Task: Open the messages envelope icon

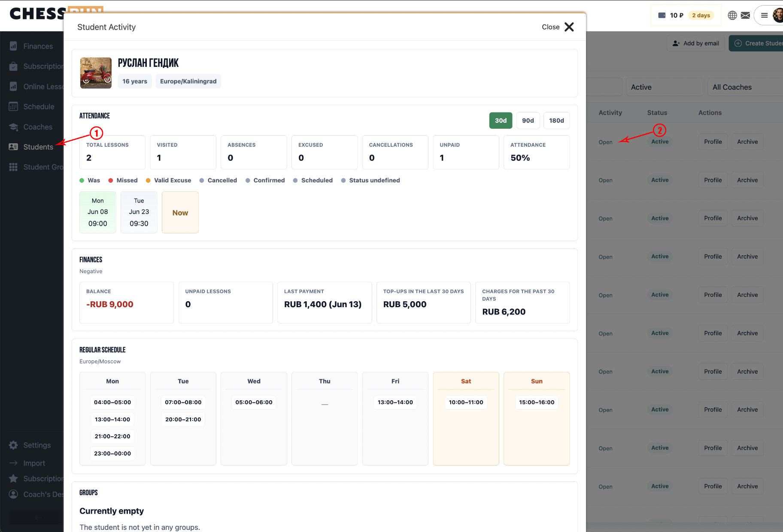Action: click(x=745, y=15)
